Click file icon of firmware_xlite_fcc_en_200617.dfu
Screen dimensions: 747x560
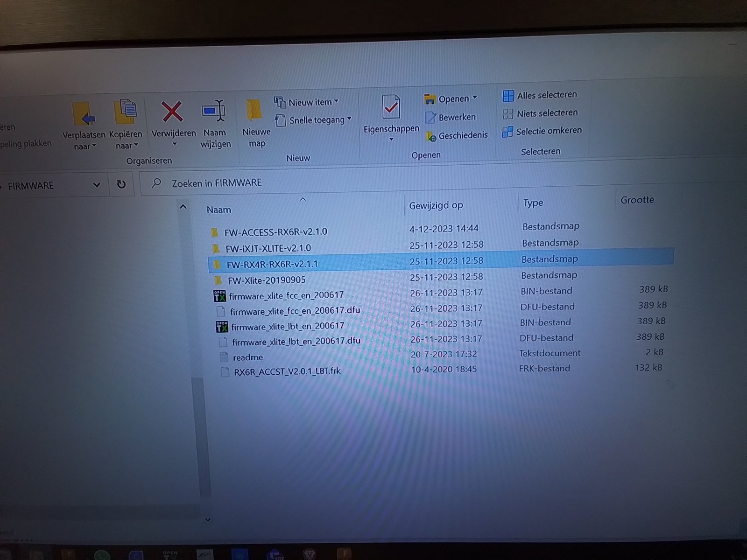point(221,311)
